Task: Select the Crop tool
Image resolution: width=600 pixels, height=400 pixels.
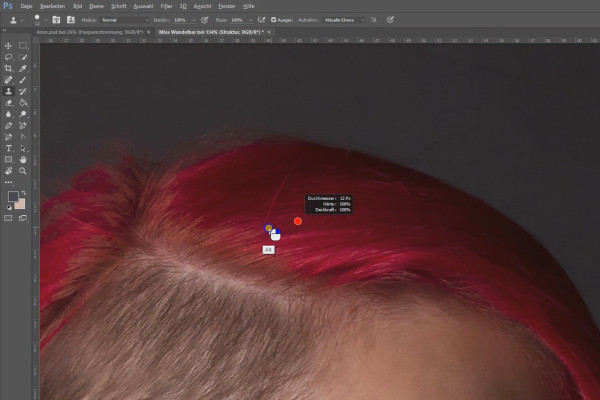Action: click(8, 69)
